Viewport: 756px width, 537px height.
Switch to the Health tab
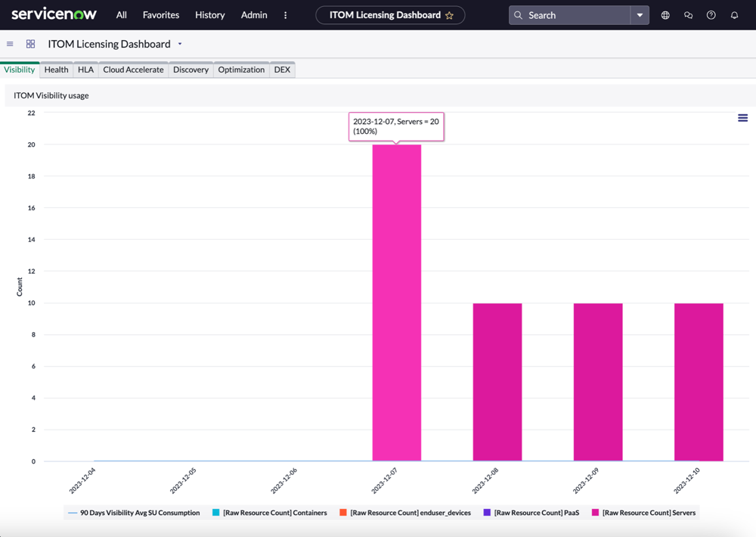click(x=57, y=70)
